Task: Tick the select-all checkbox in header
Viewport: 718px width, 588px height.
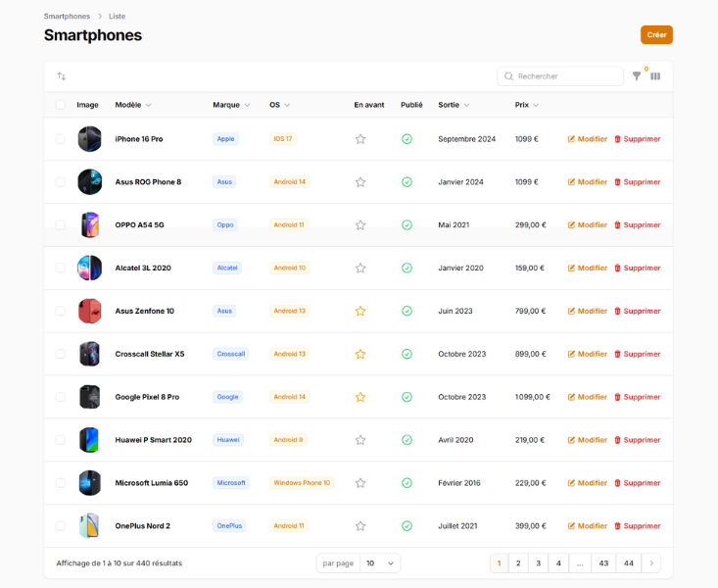Action: (61, 105)
